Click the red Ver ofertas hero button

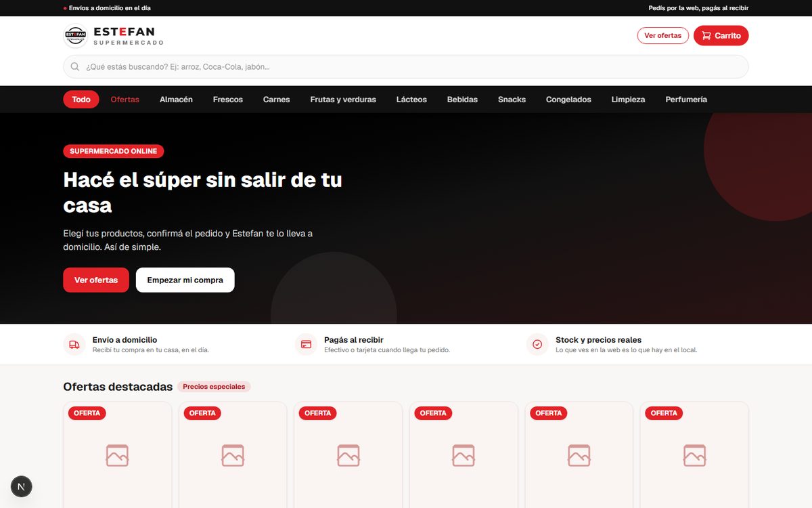(x=96, y=280)
